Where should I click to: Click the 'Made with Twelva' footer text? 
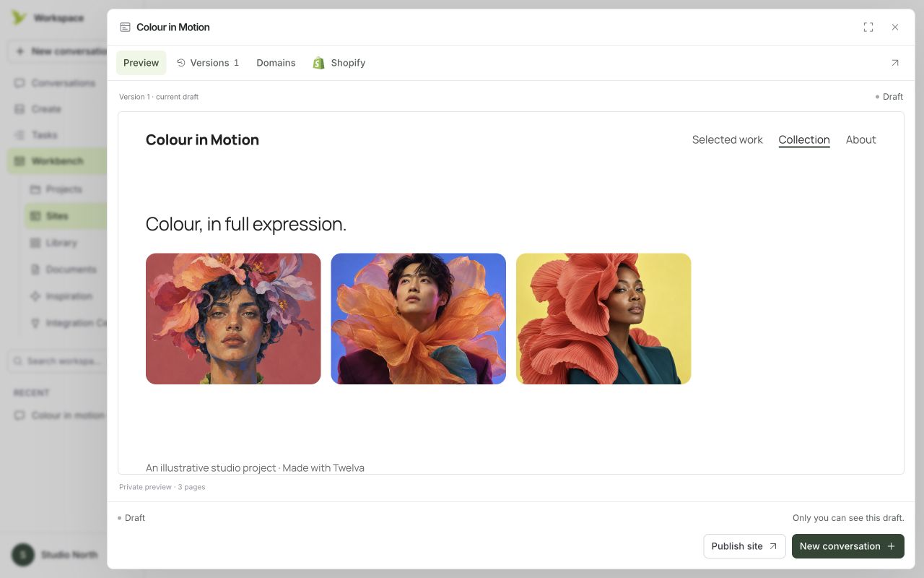pyautogui.click(x=323, y=468)
